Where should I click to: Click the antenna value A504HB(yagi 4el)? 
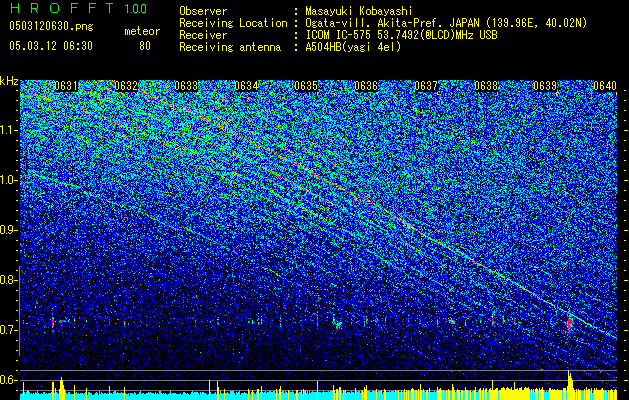point(353,47)
